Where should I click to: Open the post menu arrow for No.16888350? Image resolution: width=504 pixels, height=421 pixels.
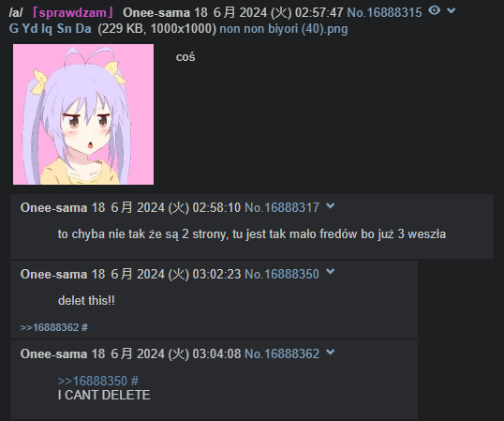(x=330, y=272)
